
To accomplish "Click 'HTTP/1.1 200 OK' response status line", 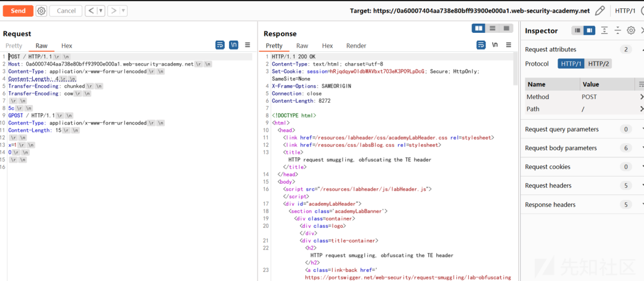I will pos(292,57).
